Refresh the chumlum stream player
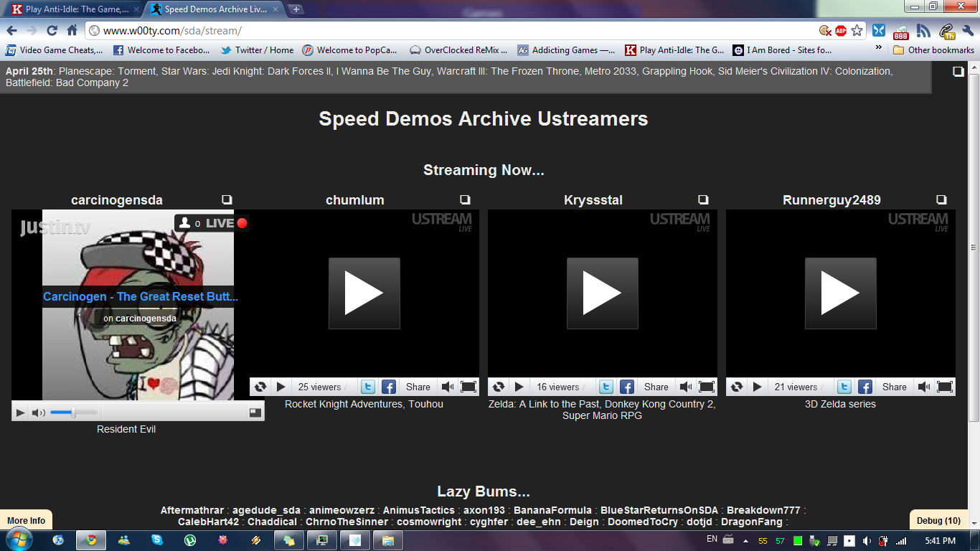Image resolution: width=980 pixels, height=551 pixels. click(260, 387)
